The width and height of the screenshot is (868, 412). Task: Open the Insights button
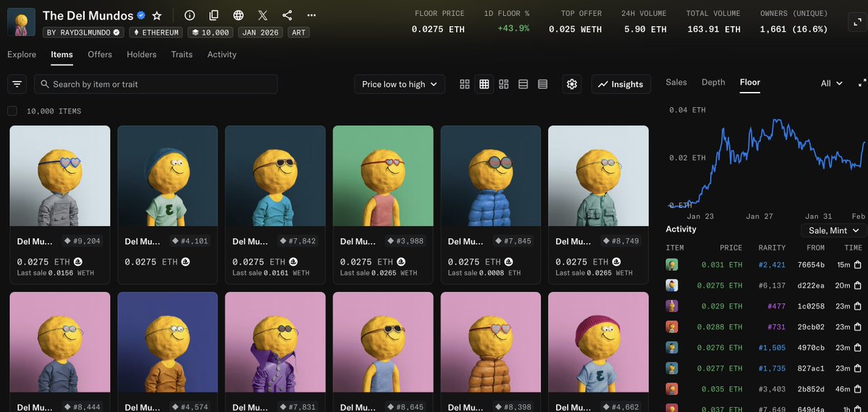pos(621,84)
